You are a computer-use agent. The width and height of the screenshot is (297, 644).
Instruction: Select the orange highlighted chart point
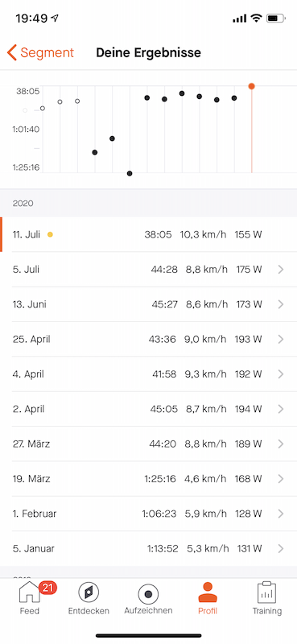(x=251, y=86)
